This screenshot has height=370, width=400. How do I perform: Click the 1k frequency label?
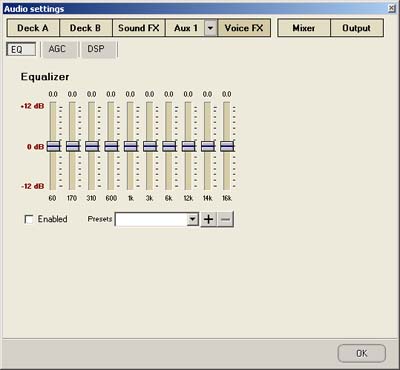131,198
